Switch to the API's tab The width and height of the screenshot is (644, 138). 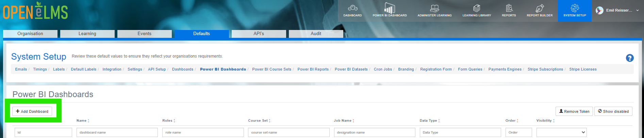click(x=259, y=34)
